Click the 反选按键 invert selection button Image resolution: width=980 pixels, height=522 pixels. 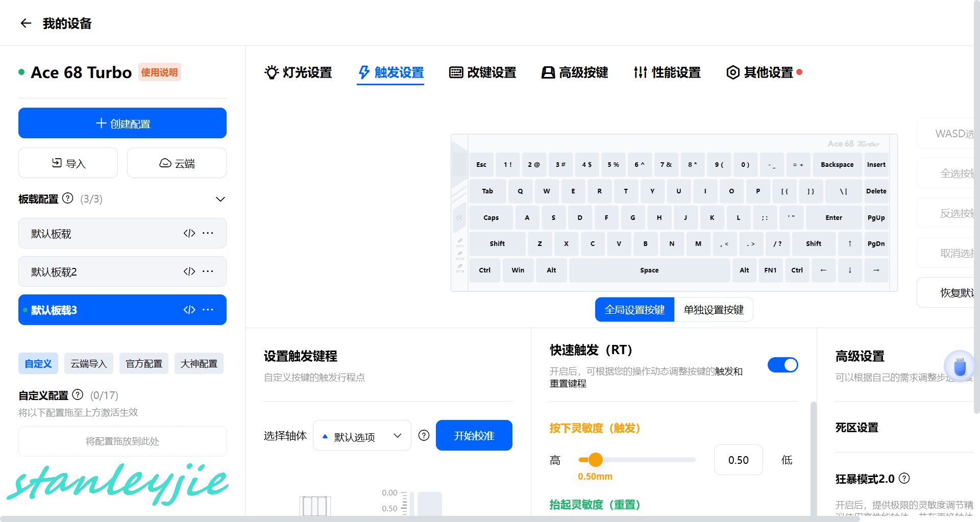[946, 213]
